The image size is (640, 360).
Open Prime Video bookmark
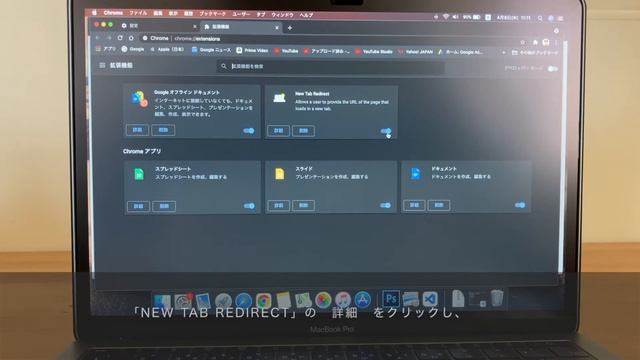tap(252, 50)
